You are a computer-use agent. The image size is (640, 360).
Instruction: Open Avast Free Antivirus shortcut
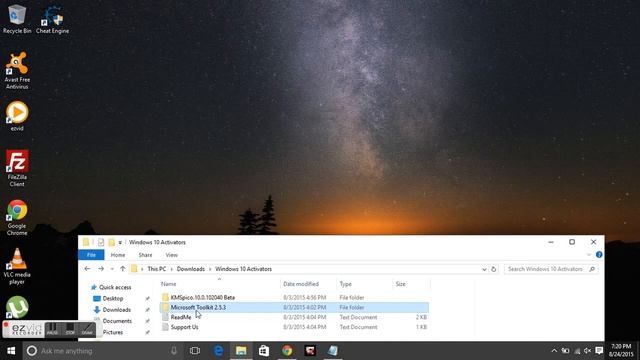17,70
